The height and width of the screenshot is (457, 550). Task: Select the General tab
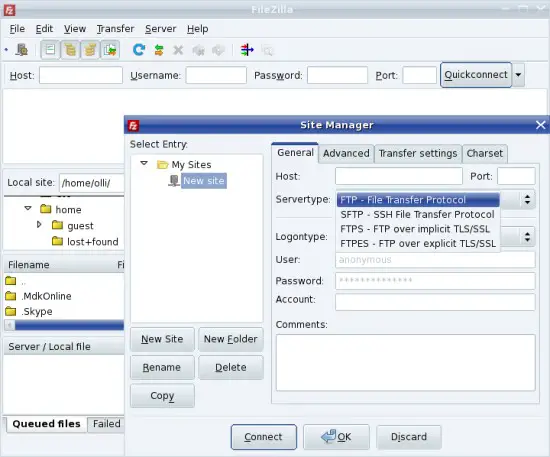click(x=295, y=153)
